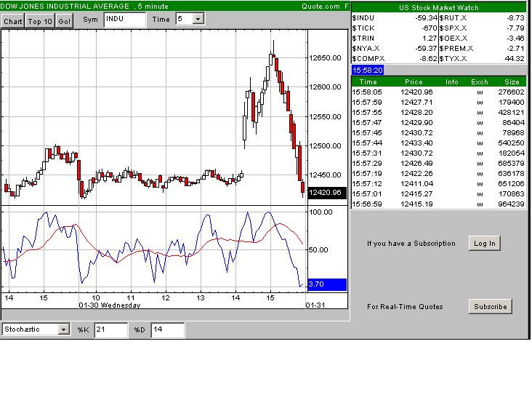532x400 pixels.
Task: Expand the Time interval dropdown arrow
Action: (198, 20)
